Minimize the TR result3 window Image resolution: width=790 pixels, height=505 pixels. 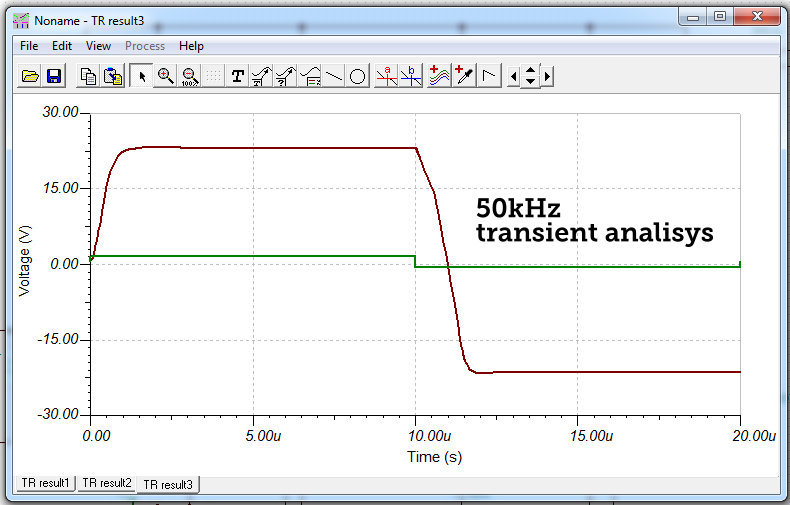tap(693, 17)
